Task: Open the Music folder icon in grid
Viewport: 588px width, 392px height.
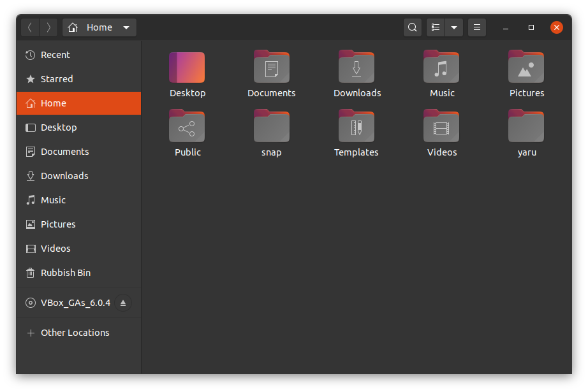Action: (441, 66)
